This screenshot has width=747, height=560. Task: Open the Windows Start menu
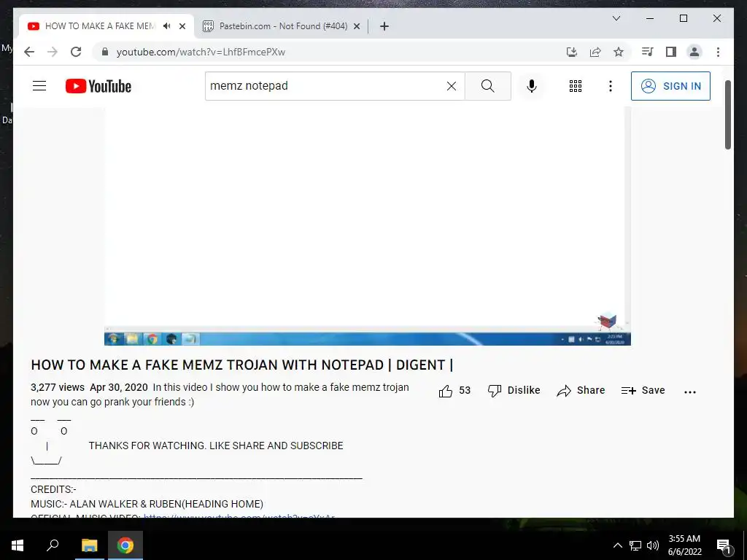click(x=18, y=545)
